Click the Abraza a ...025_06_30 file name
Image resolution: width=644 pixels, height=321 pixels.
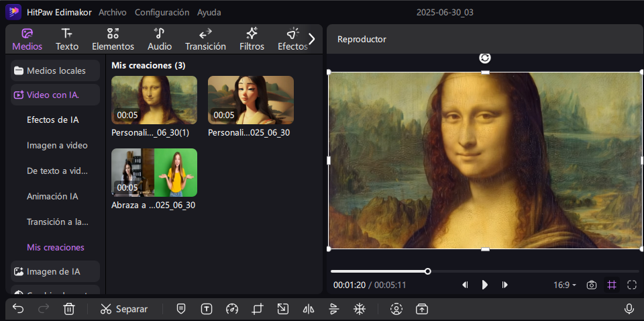153,205
